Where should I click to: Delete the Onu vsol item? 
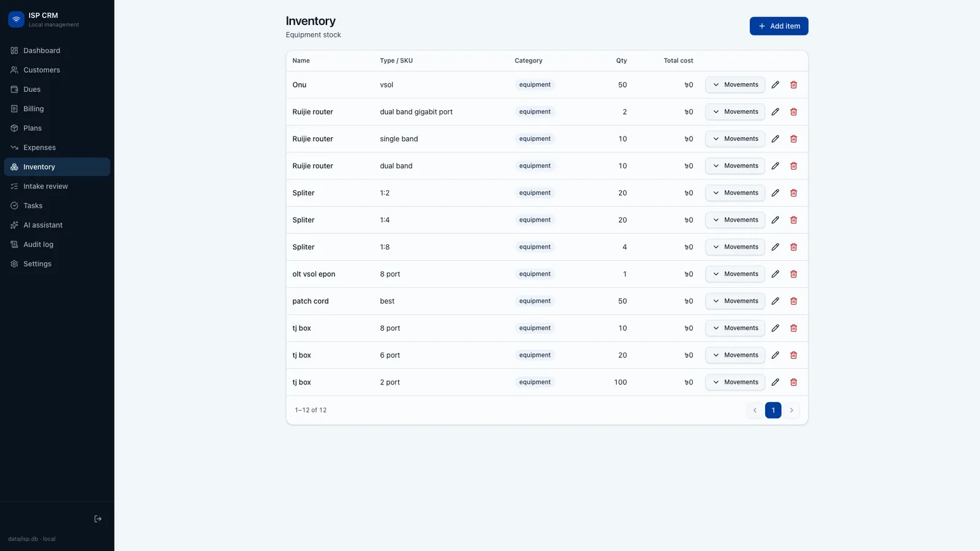pos(793,84)
